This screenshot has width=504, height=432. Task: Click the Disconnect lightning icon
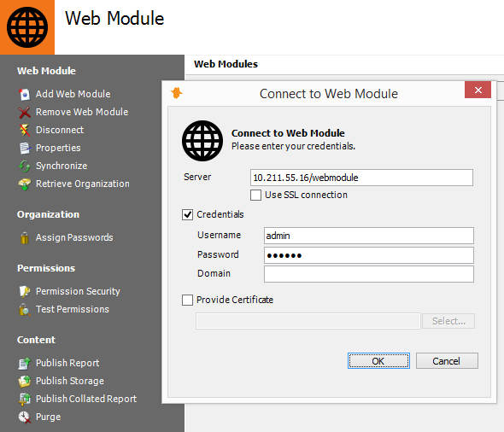(25, 130)
